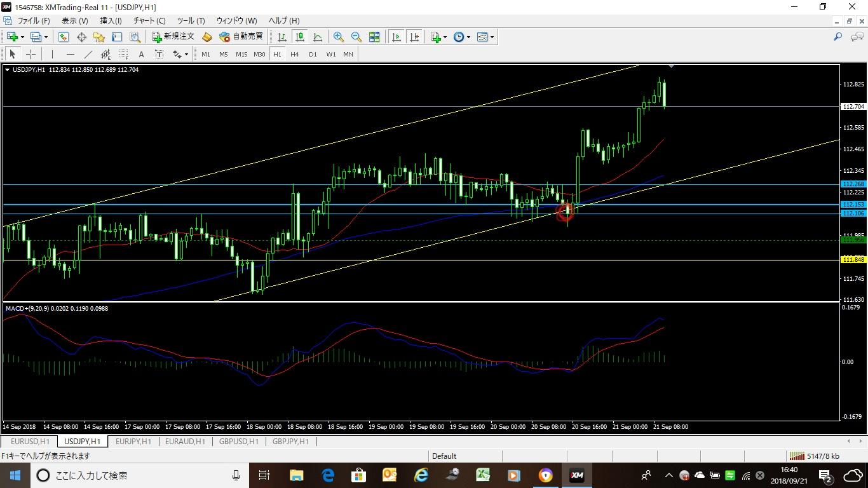Select the Crosshair tool
The height and width of the screenshot is (488, 868).
30,54
